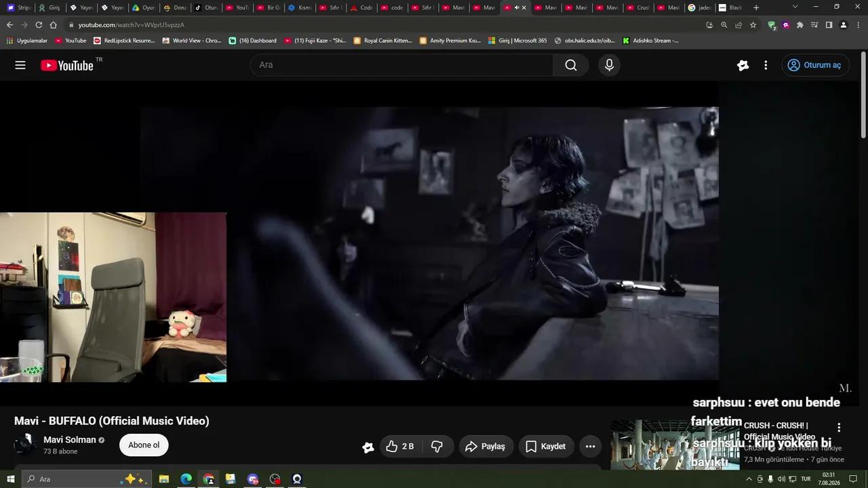The width and height of the screenshot is (868, 488).
Task: Switch to the Crush YouTube tab
Action: point(638,7)
